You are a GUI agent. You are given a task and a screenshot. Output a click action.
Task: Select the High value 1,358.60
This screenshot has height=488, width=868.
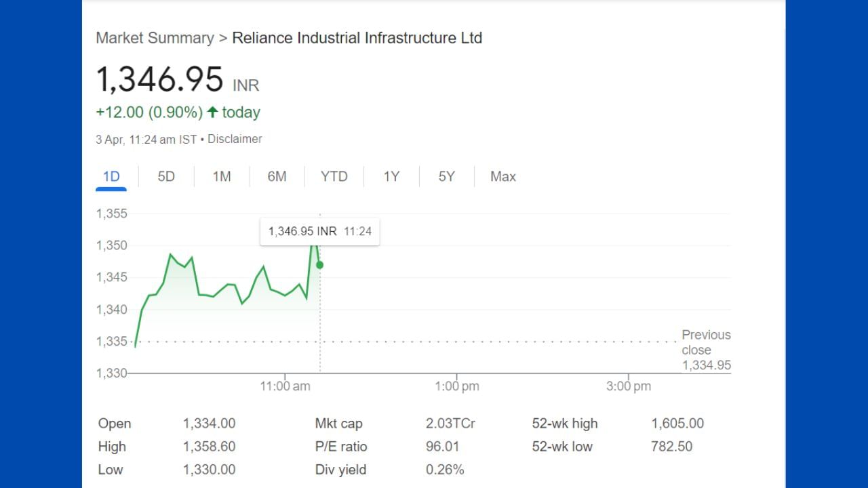coord(210,447)
